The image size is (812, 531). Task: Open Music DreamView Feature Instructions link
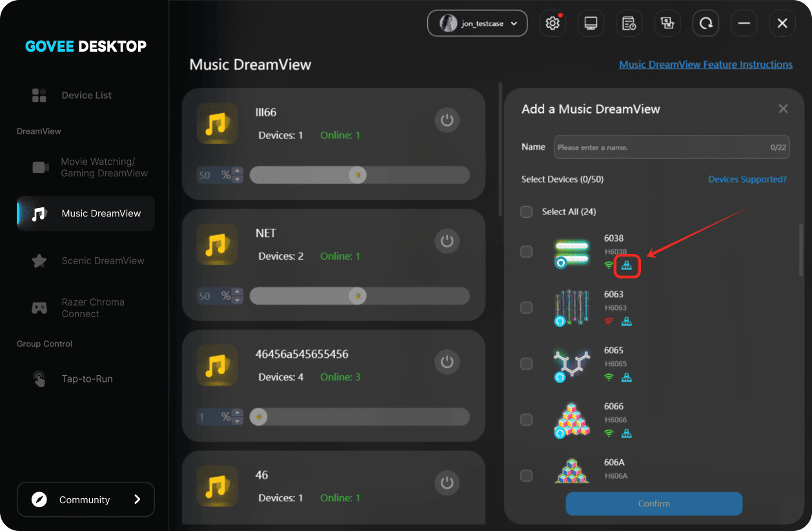[x=705, y=65]
